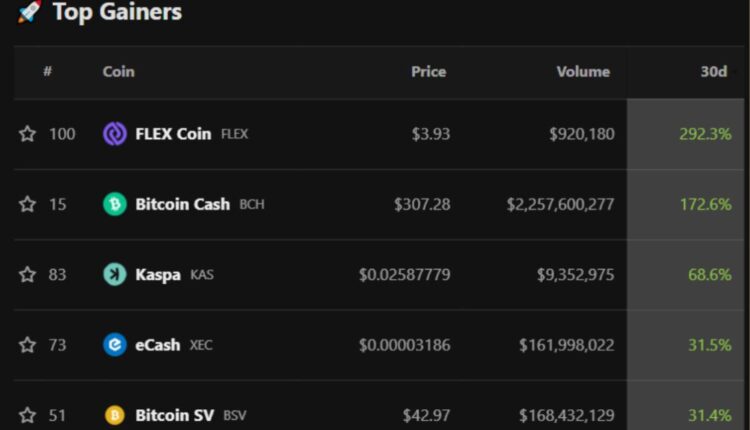This screenshot has width=750, height=430.
Task: Sort table by 30d column header
Action: click(x=713, y=72)
